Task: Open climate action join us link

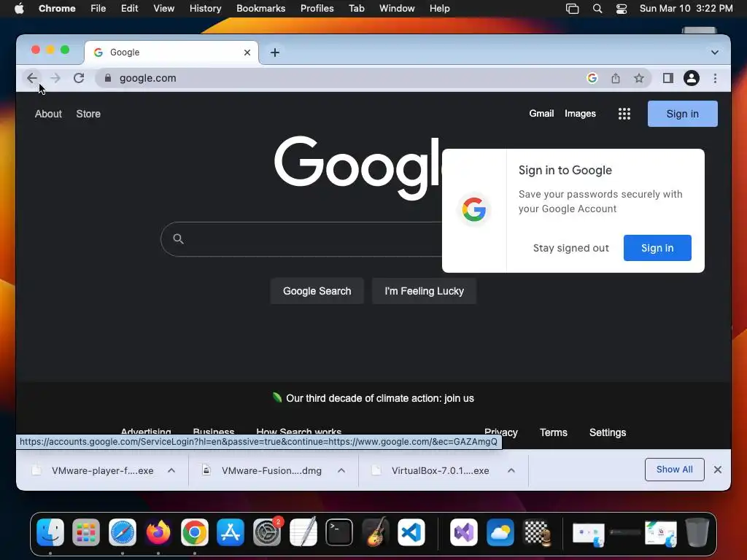Action: 379,398
